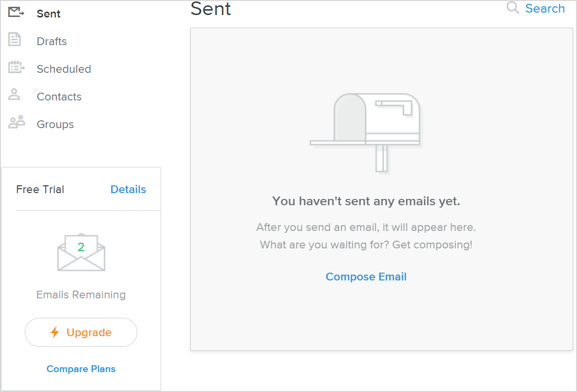Open the Sent folder
Viewport: 577px width, 392px height.
[49, 14]
